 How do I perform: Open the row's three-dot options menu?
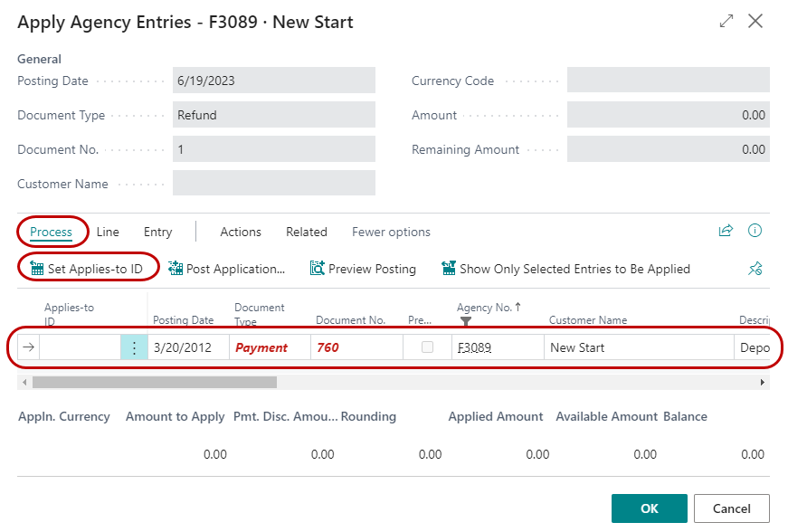click(x=134, y=347)
